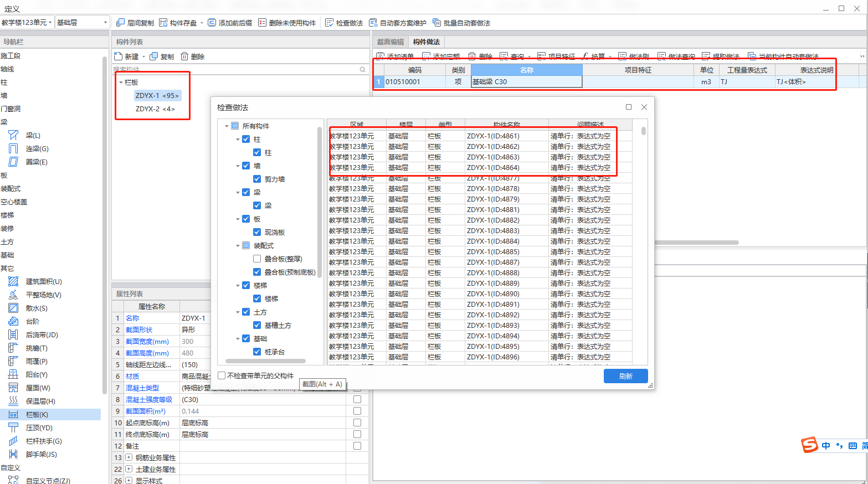
Task: Select 梁(L) in the navigation bar
Action: pos(33,135)
